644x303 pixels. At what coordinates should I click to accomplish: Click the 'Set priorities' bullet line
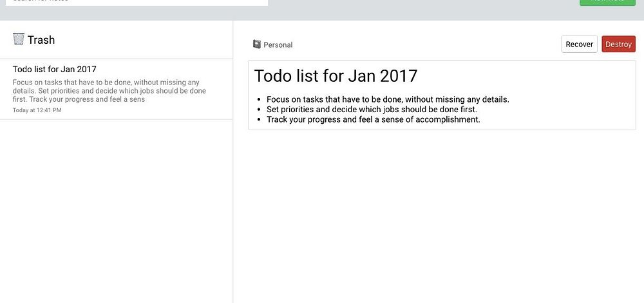[x=372, y=109]
